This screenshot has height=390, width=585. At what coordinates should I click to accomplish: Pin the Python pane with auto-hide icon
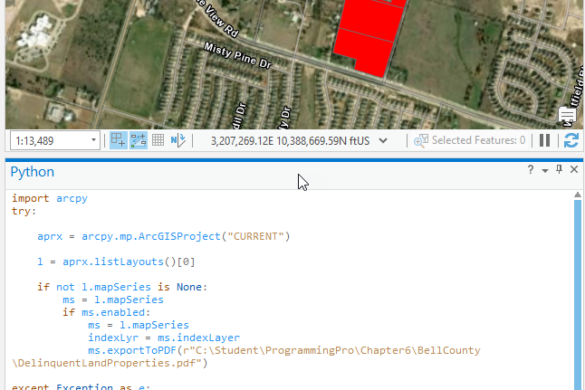[x=559, y=169]
